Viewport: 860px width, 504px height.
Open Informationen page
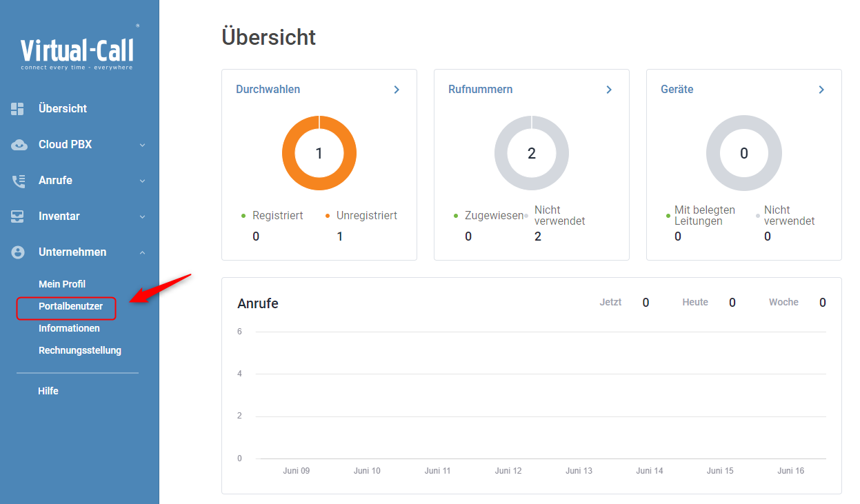(x=69, y=328)
